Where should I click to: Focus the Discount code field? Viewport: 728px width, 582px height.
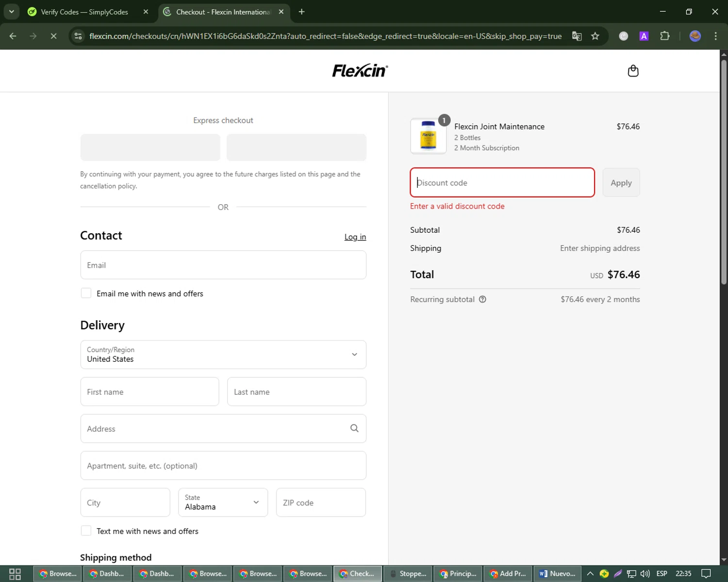(x=502, y=182)
